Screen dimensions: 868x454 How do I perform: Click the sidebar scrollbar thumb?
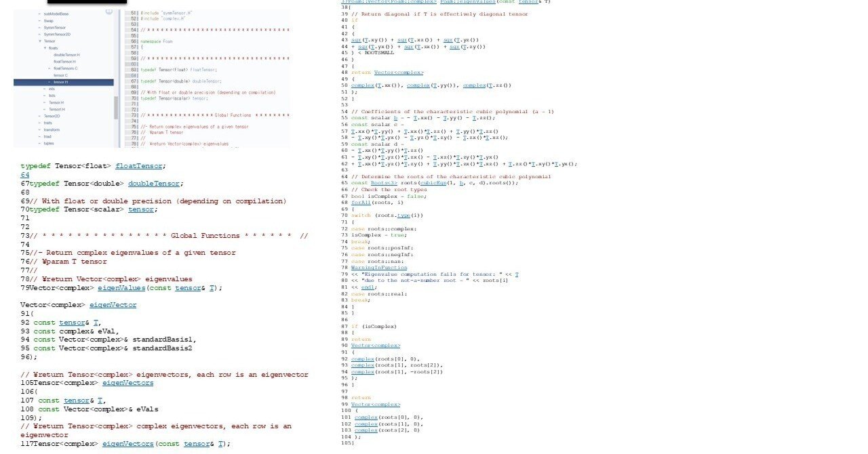click(116, 107)
